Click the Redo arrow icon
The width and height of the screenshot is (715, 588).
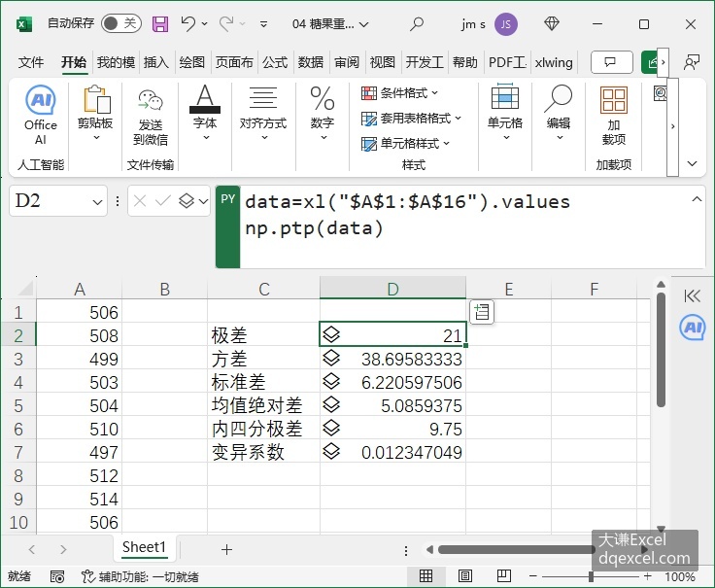pyautogui.click(x=226, y=23)
